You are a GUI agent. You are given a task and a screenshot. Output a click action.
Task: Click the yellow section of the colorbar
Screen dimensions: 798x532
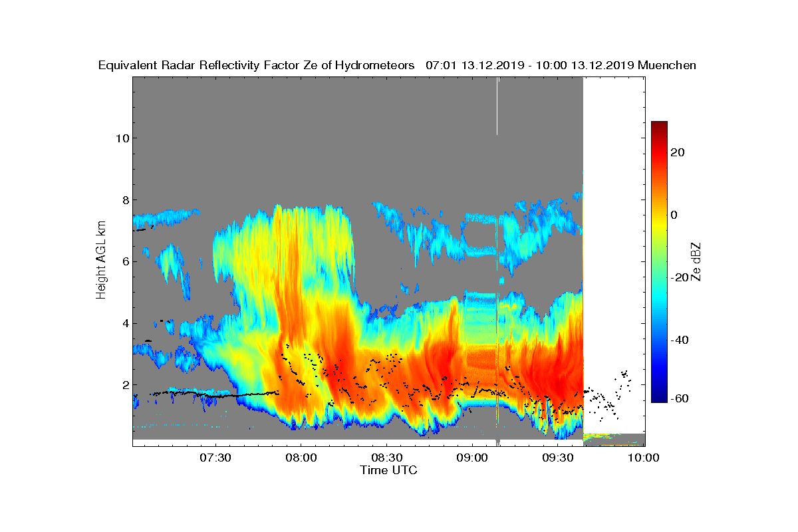(659, 223)
